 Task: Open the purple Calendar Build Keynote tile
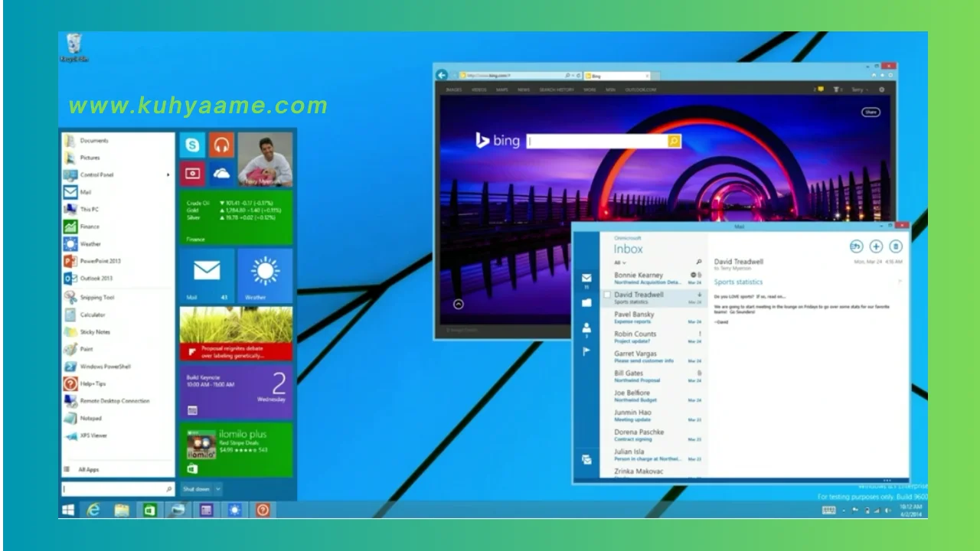(236, 392)
